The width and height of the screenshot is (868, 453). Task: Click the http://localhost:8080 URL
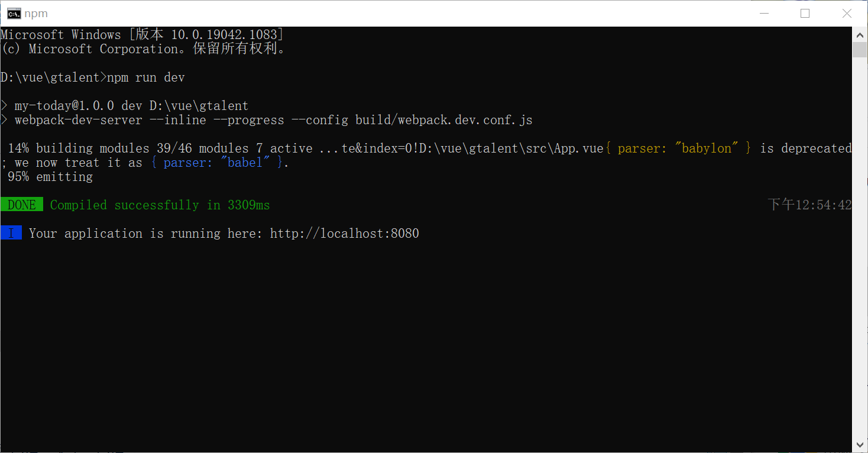[x=345, y=234]
